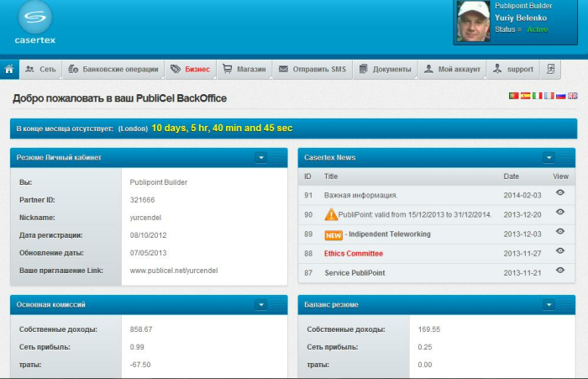Open the Ethics Committee news link
Image resolution: width=588 pixels, height=379 pixels.
click(354, 254)
